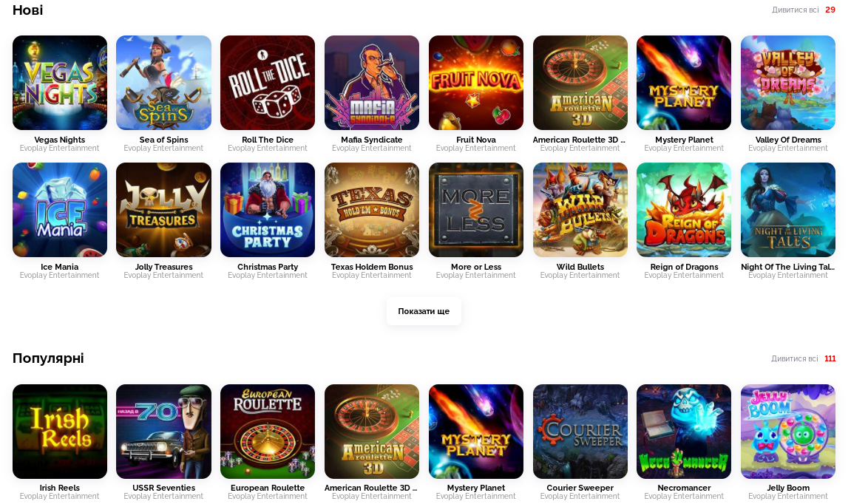Launch the USSR Seventies game tile
The image size is (851, 504).
tap(163, 432)
